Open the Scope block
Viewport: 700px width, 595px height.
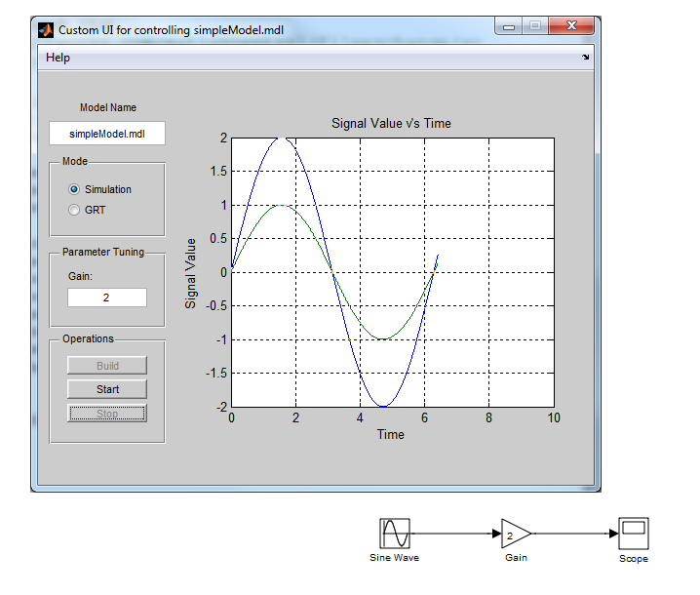coord(634,534)
